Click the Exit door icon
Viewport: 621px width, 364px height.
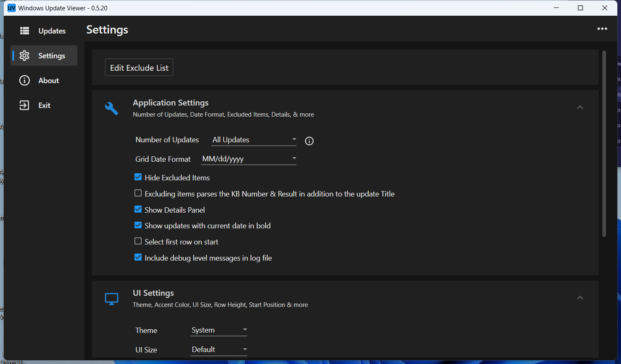[24, 105]
